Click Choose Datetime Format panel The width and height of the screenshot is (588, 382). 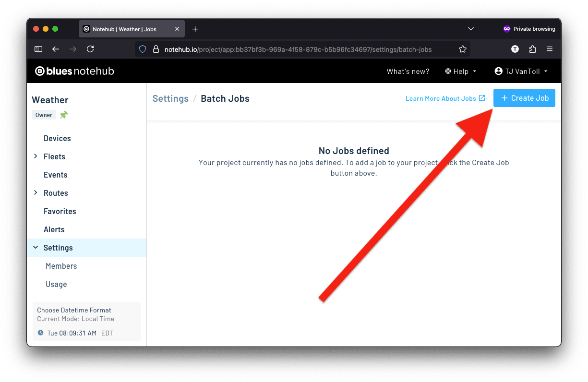[x=86, y=321]
